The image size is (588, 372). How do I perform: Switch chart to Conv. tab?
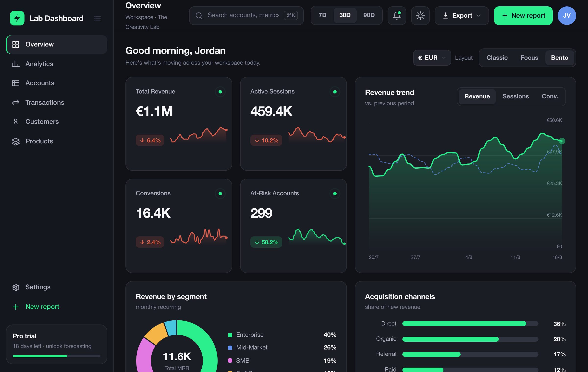click(x=550, y=96)
